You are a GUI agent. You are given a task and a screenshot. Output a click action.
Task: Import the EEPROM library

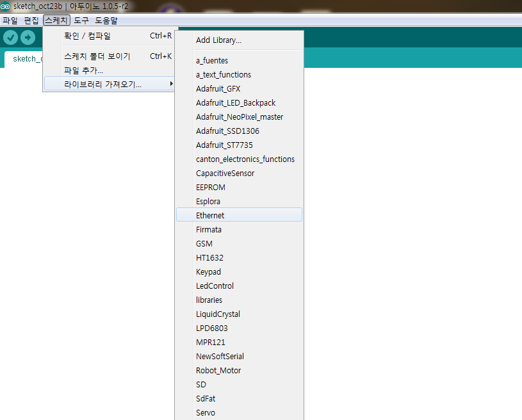tap(239, 188)
